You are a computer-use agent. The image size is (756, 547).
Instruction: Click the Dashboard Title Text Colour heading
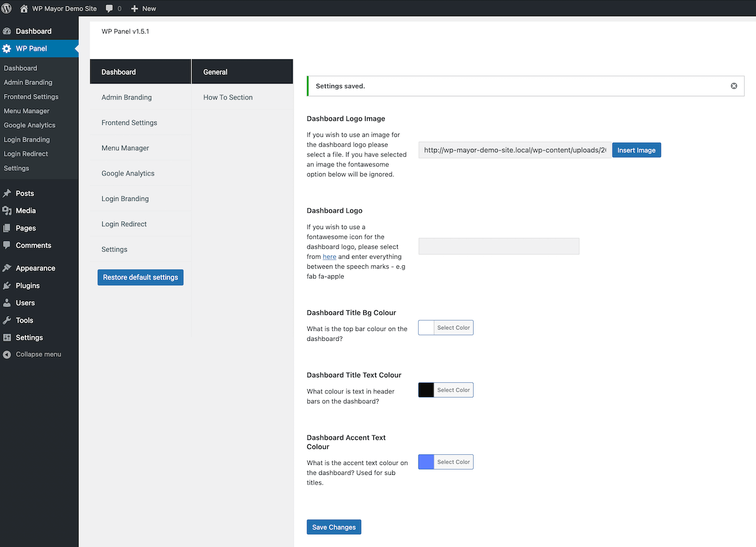click(354, 375)
